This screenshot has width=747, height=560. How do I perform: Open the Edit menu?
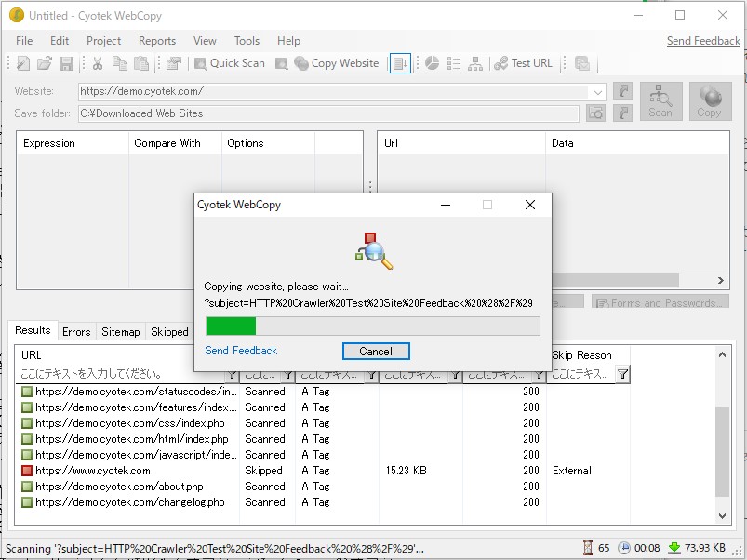pyautogui.click(x=60, y=41)
